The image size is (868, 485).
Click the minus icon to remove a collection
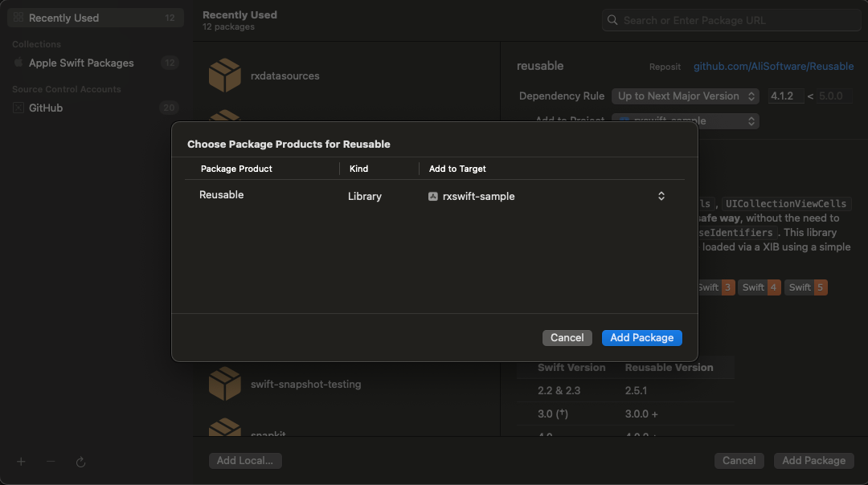tap(51, 462)
